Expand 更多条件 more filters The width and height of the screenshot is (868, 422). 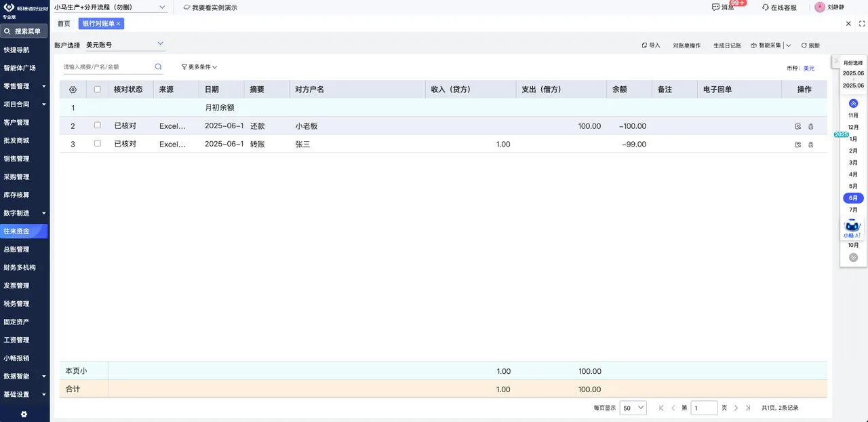199,67
